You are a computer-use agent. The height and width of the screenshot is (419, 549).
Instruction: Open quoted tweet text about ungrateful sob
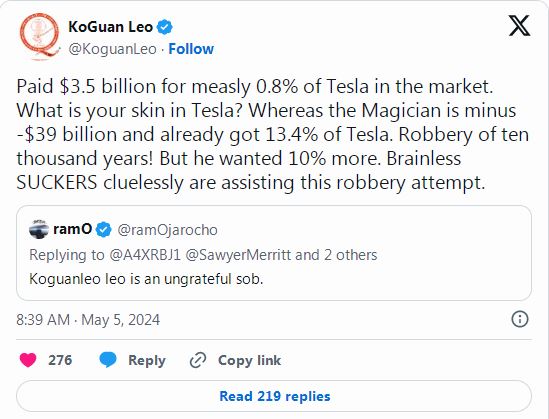click(146, 279)
